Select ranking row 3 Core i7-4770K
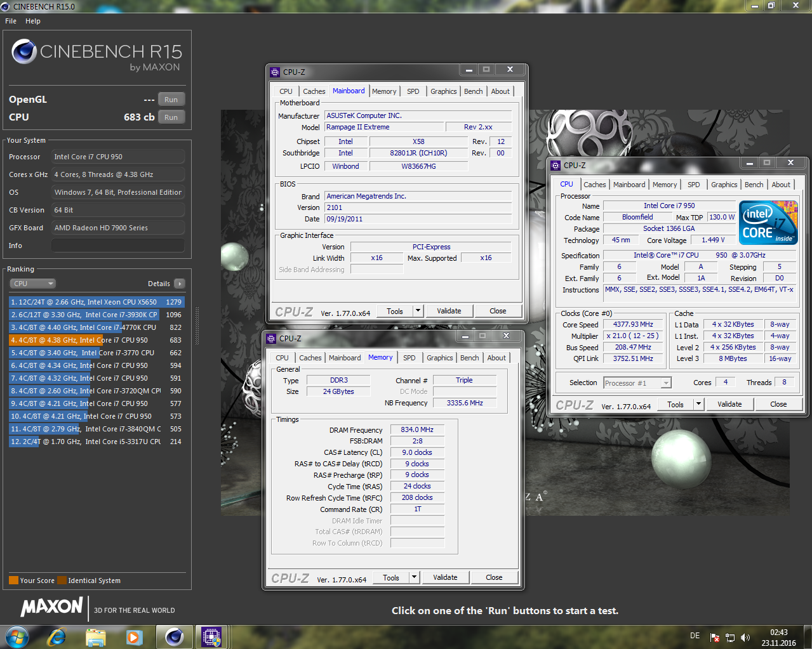Screen dimensions: 812x649 97,327
